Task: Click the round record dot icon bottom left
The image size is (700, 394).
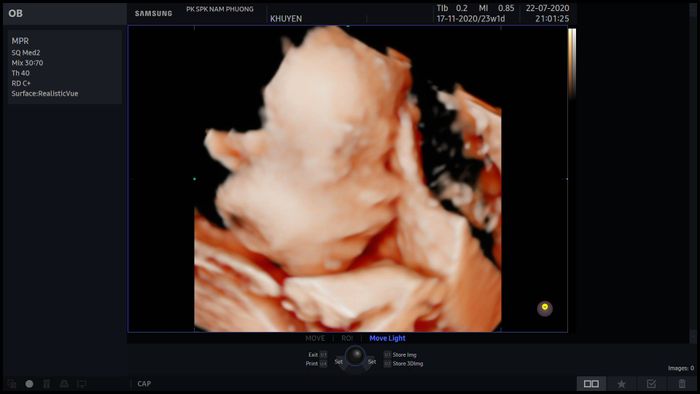Action: click(29, 384)
